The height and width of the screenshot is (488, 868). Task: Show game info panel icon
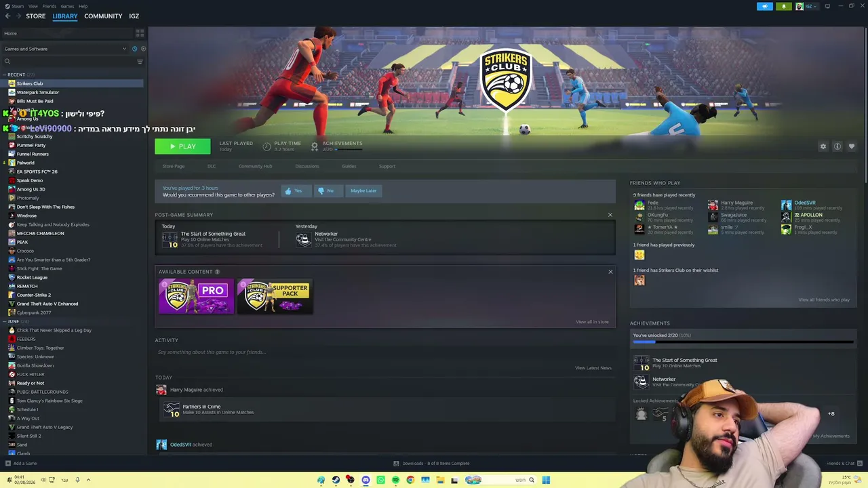(837, 146)
